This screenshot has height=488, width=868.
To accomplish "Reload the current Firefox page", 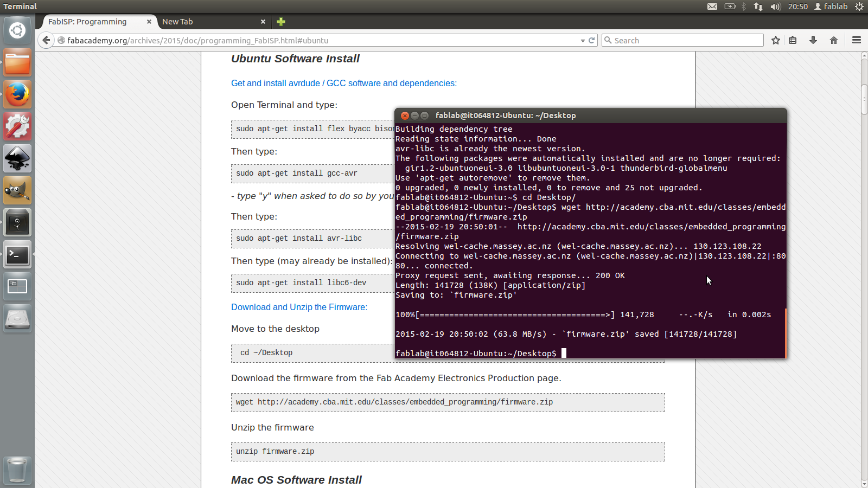I will pos(592,40).
